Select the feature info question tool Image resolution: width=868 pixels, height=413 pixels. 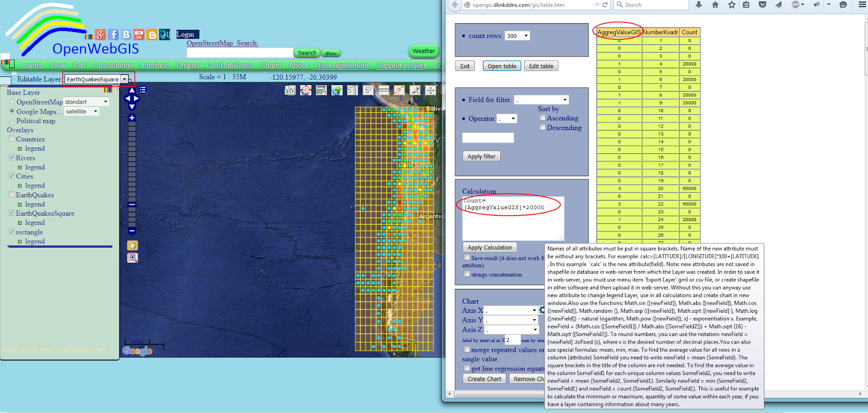tap(399, 91)
